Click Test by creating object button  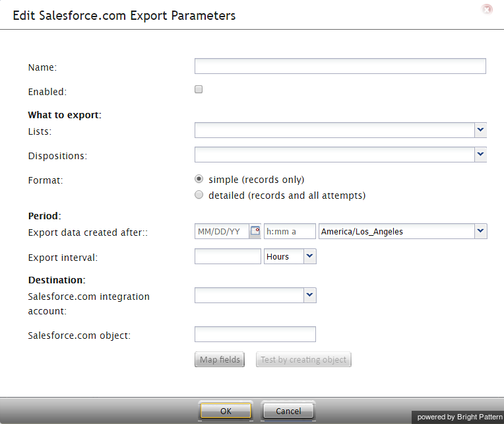(x=303, y=359)
